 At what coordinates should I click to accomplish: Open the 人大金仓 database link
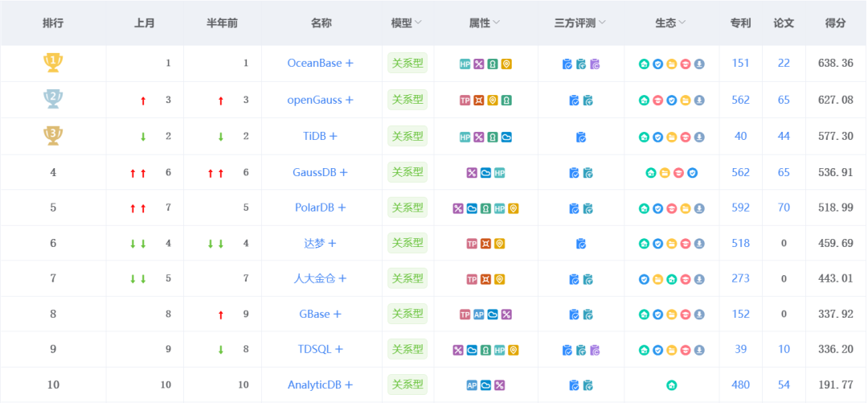314,278
